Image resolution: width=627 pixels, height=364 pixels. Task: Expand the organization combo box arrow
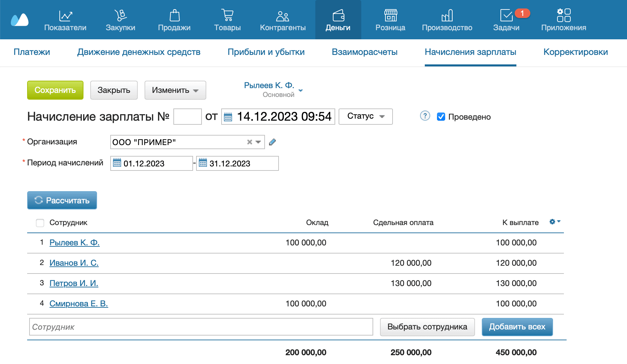point(258,142)
